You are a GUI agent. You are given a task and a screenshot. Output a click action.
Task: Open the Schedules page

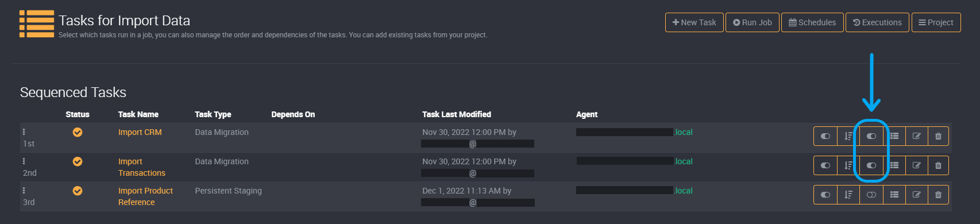[x=812, y=22]
